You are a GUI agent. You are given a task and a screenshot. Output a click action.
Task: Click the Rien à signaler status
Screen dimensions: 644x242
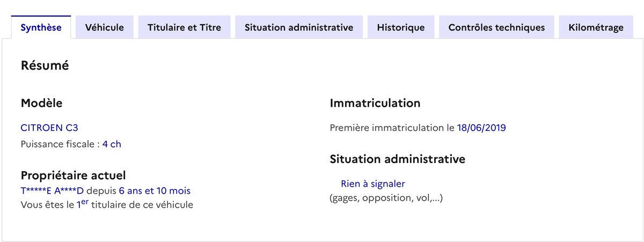pyautogui.click(x=372, y=184)
